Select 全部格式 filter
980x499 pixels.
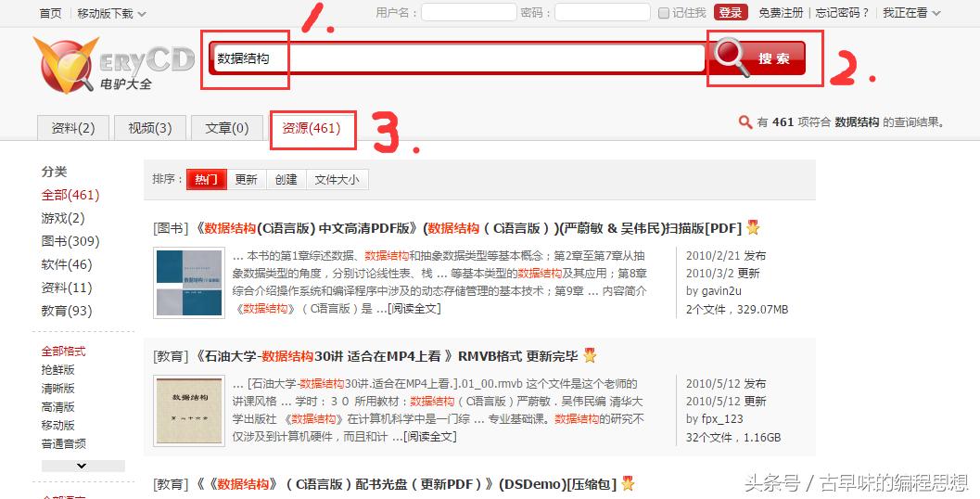(64, 352)
